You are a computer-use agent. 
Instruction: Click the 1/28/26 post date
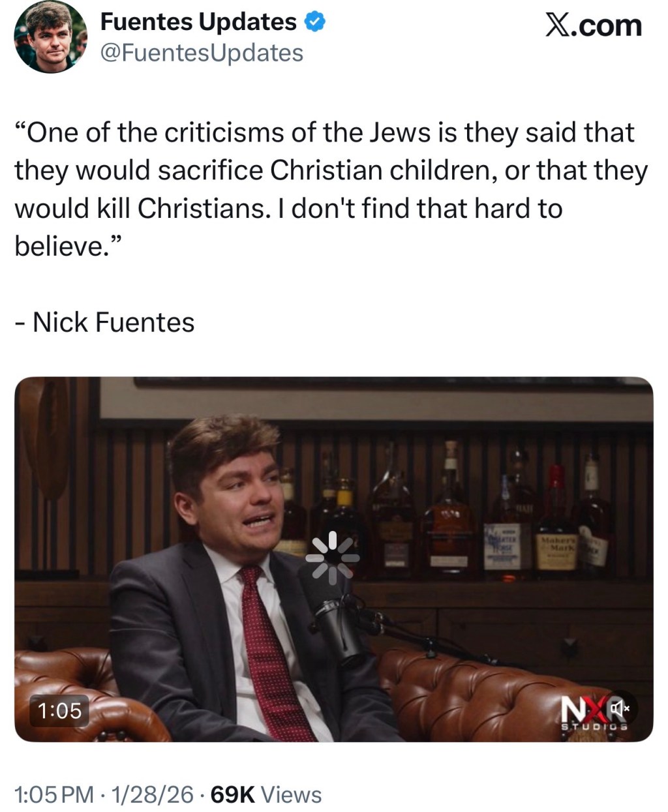coord(153,794)
